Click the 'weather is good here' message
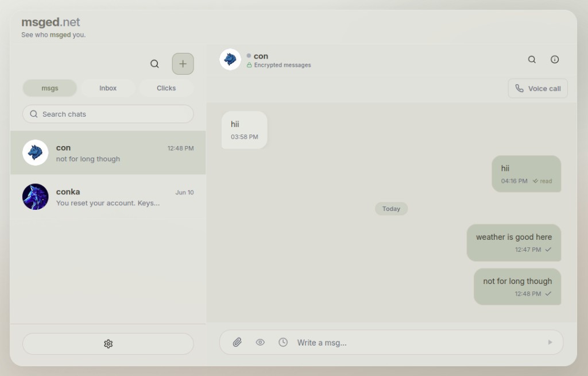The height and width of the screenshot is (376, 588). 514,243
